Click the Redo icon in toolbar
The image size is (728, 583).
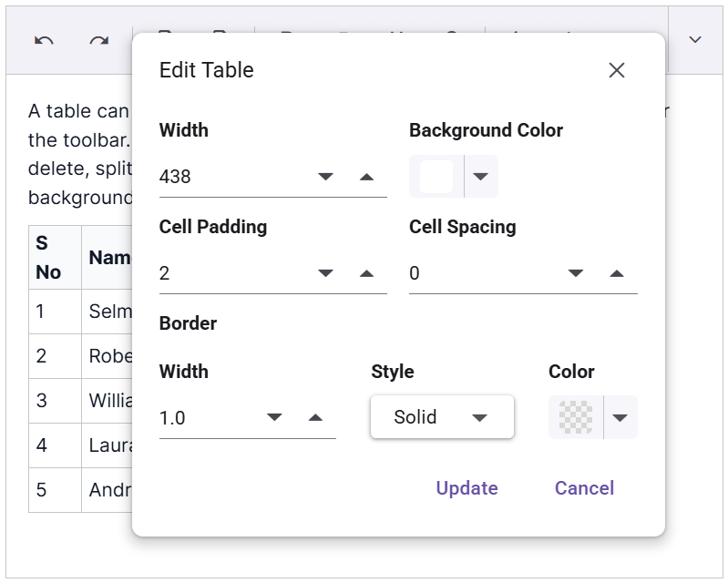[99, 41]
